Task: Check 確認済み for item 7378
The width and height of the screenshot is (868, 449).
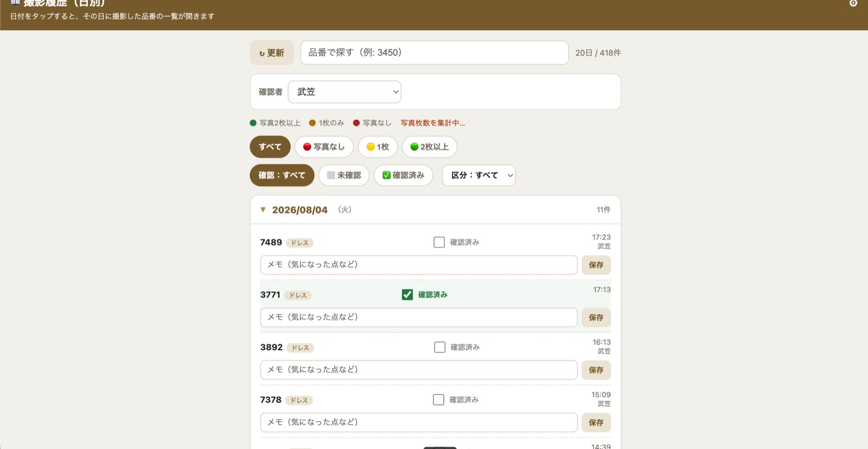Action: [x=439, y=400]
